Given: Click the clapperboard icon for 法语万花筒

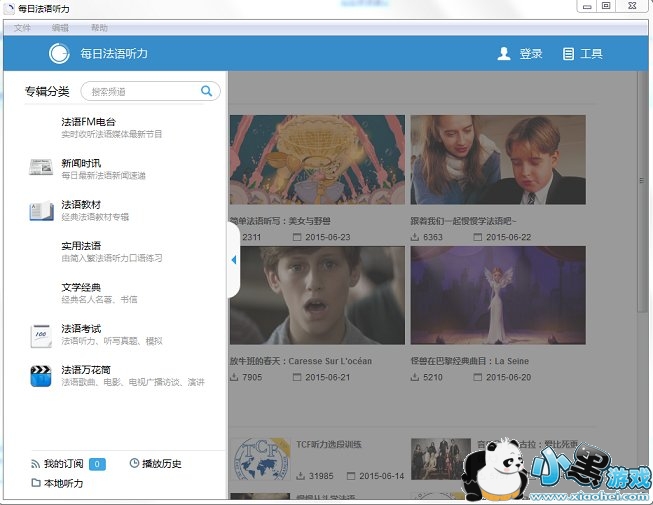Looking at the screenshot, I should click(x=41, y=376).
